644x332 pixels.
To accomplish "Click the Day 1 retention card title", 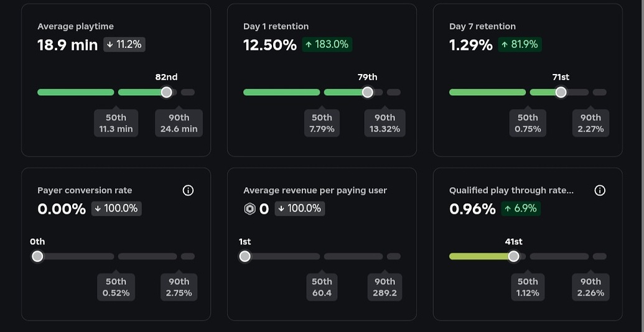I will (276, 26).
